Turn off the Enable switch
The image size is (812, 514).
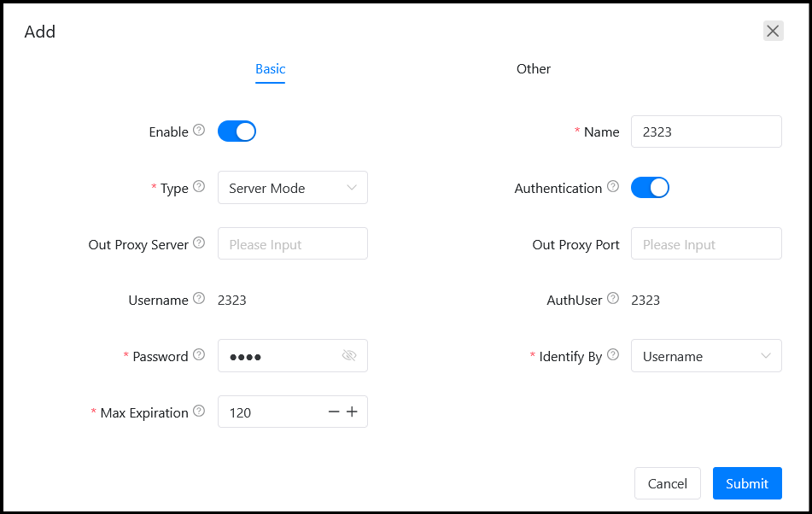(x=237, y=131)
